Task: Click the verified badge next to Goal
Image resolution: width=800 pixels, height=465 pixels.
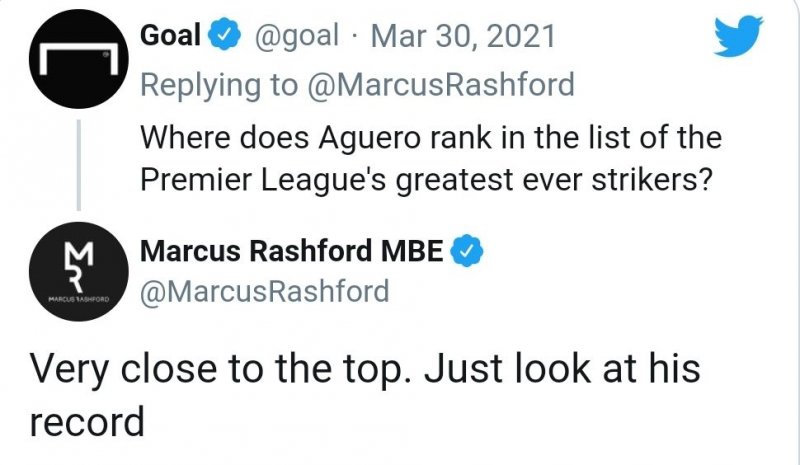Action: (x=225, y=38)
